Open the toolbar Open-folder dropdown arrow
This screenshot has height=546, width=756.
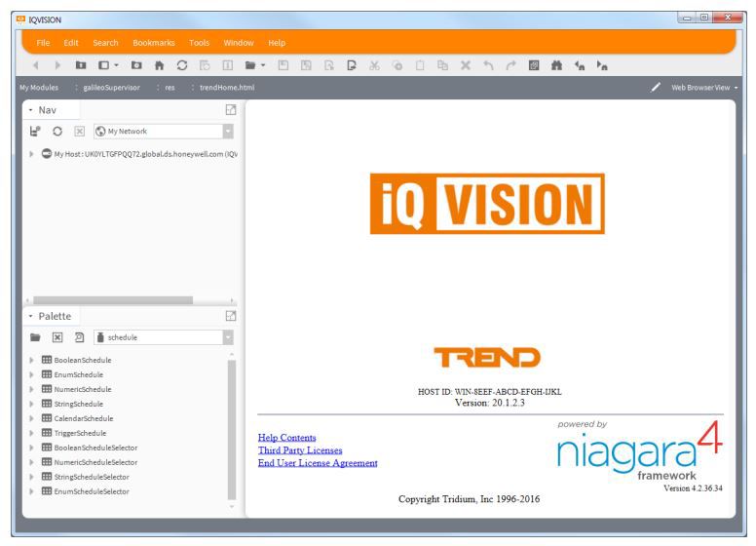coord(263,65)
